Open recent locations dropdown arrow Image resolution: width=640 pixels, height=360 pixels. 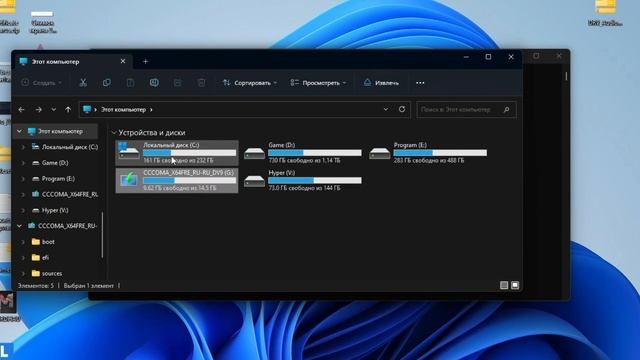coord(53,109)
